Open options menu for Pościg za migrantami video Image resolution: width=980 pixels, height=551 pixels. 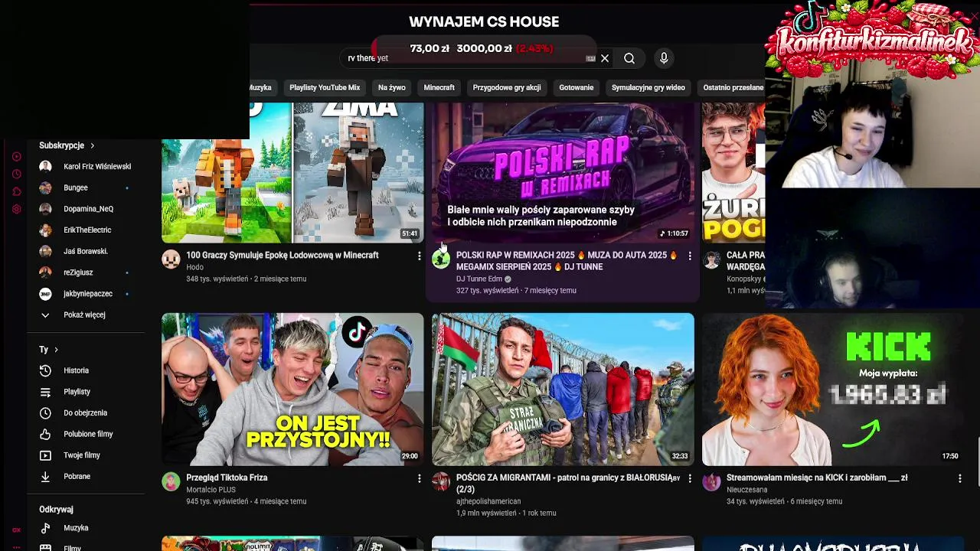click(690, 478)
